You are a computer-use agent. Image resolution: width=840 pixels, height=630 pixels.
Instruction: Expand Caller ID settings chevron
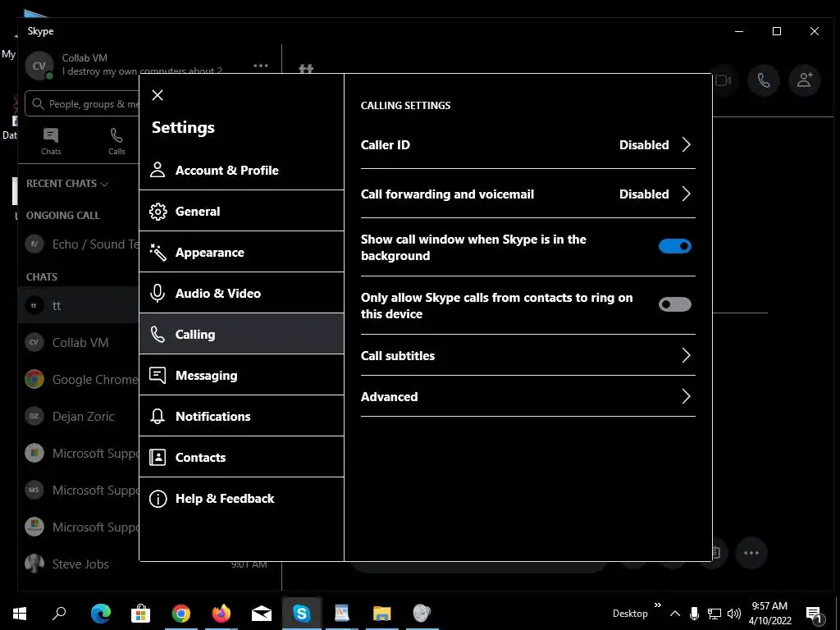[x=687, y=144]
